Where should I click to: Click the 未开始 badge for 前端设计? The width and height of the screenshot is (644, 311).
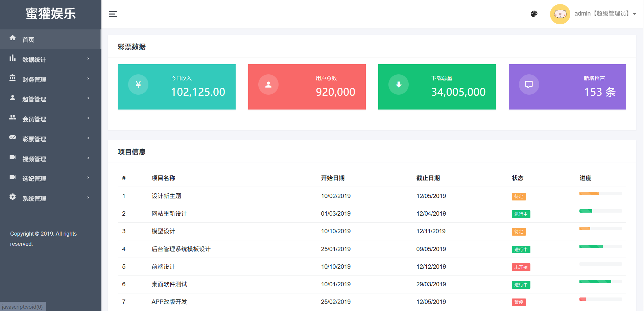[x=521, y=267]
